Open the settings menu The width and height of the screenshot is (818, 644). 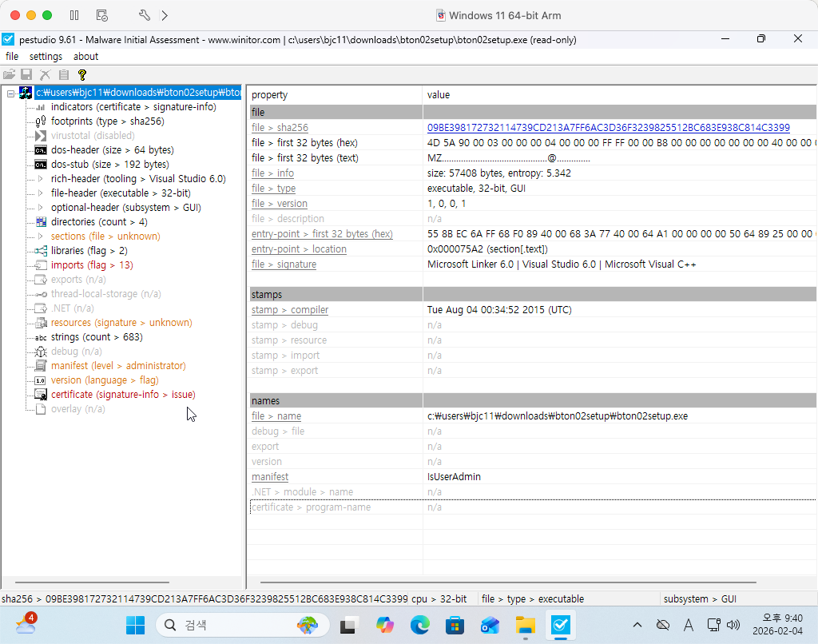46,57
